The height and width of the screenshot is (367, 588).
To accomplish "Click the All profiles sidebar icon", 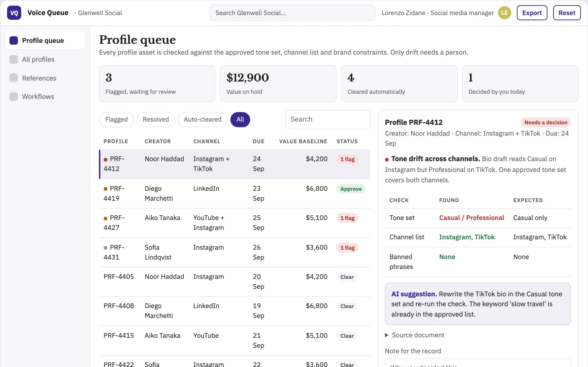I will point(14,59).
